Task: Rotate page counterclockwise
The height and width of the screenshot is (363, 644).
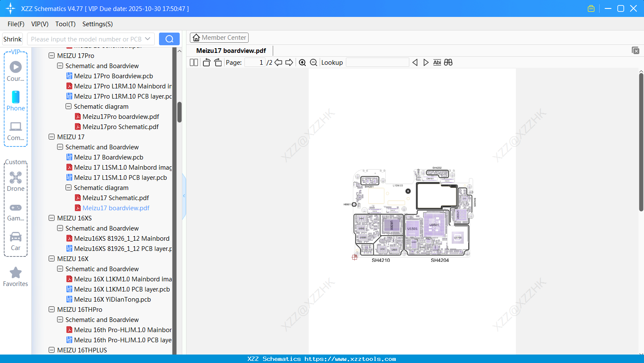Action: coord(206,63)
